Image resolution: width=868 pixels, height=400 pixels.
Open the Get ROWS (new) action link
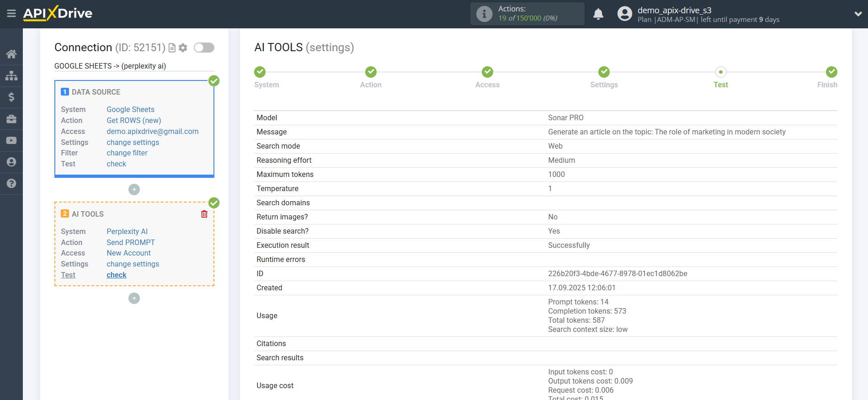click(x=133, y=120)
